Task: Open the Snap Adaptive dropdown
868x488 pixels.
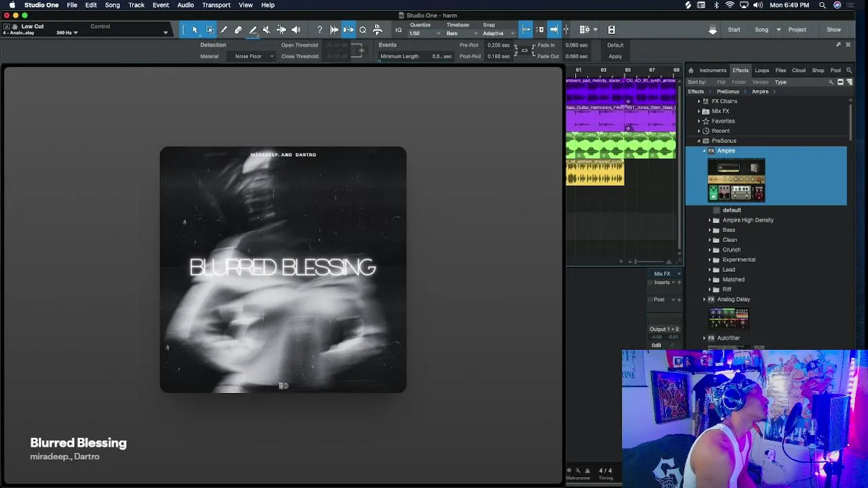Action: pos(498,33)
